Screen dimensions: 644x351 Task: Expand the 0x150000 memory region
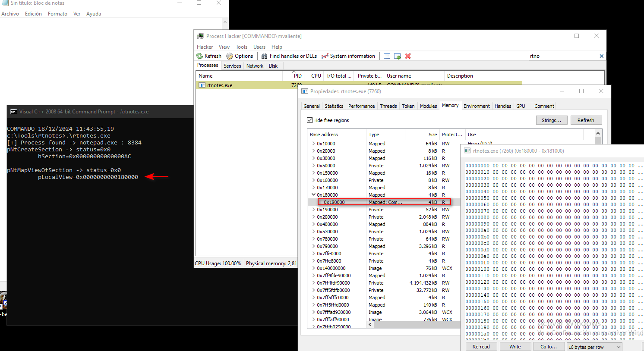pyautogui.click(x=313, y=173)
